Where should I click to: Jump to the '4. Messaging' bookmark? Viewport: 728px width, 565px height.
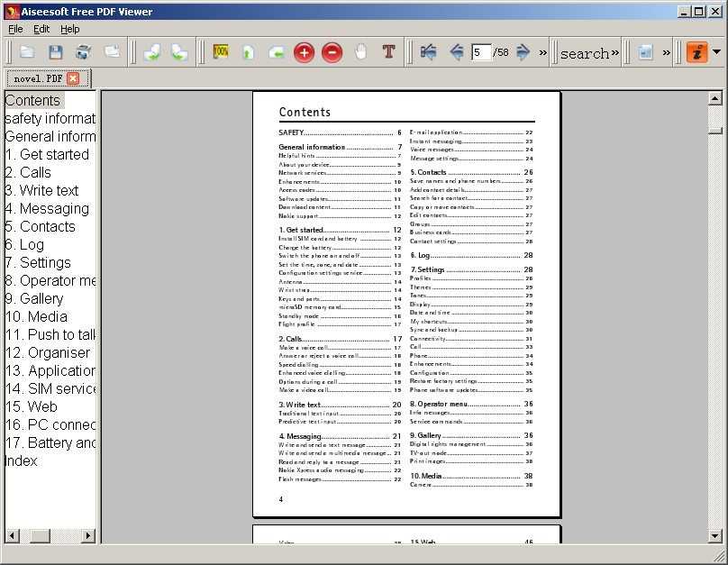[47, 208]
